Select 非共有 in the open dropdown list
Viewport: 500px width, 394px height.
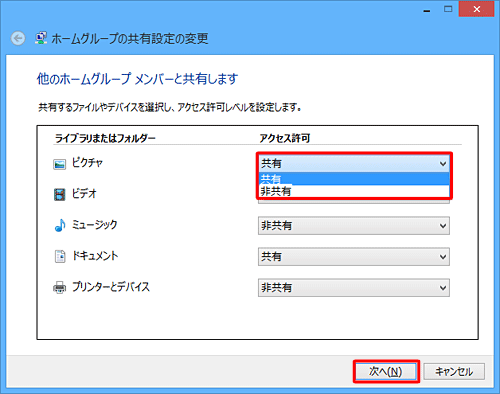point(354,191)
